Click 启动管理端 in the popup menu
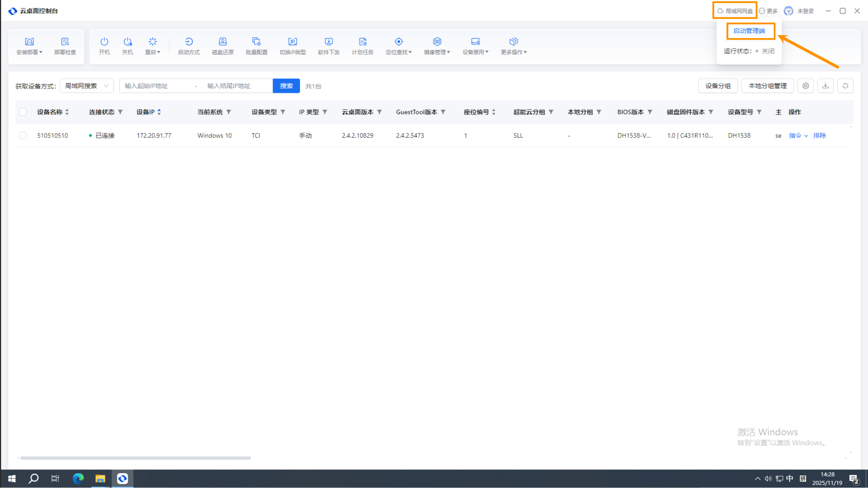 (x=749, y=31)
